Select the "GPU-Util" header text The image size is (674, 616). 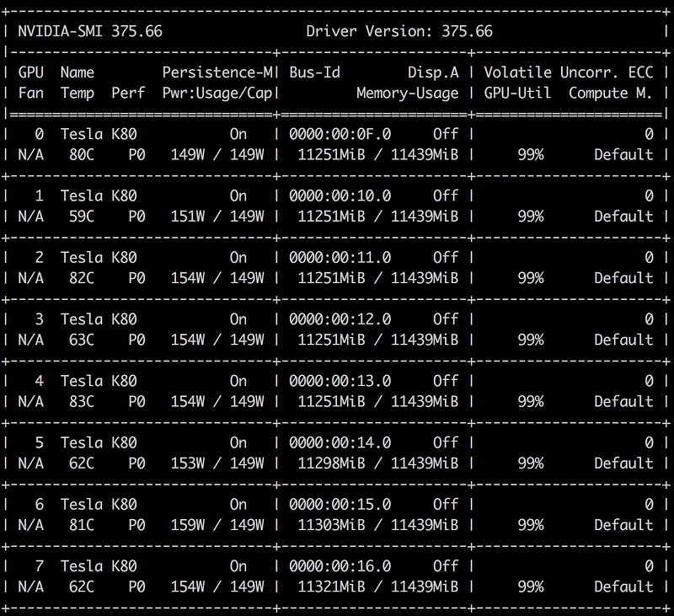[517, 93]
